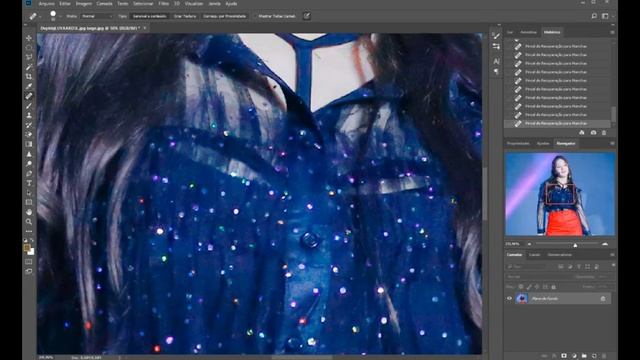Open the Character panel (A| icon)
This screenshot has height=360, width=640.
496,61
